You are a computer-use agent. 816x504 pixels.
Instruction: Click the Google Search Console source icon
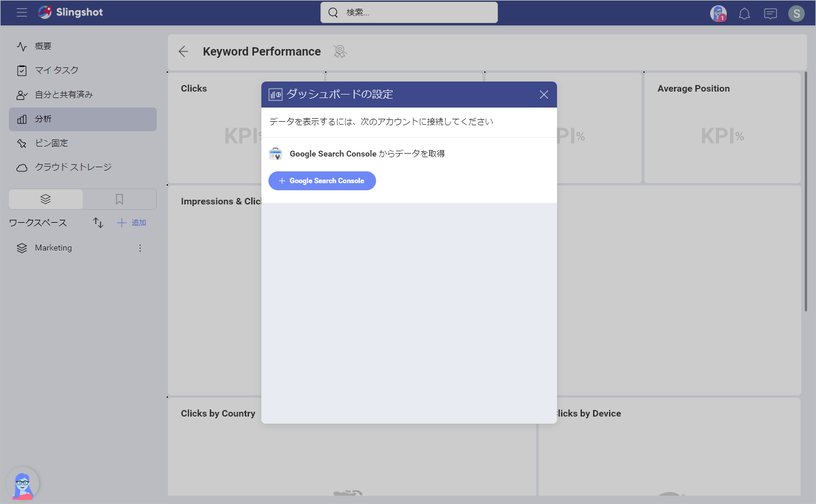(x=276, y=154)
